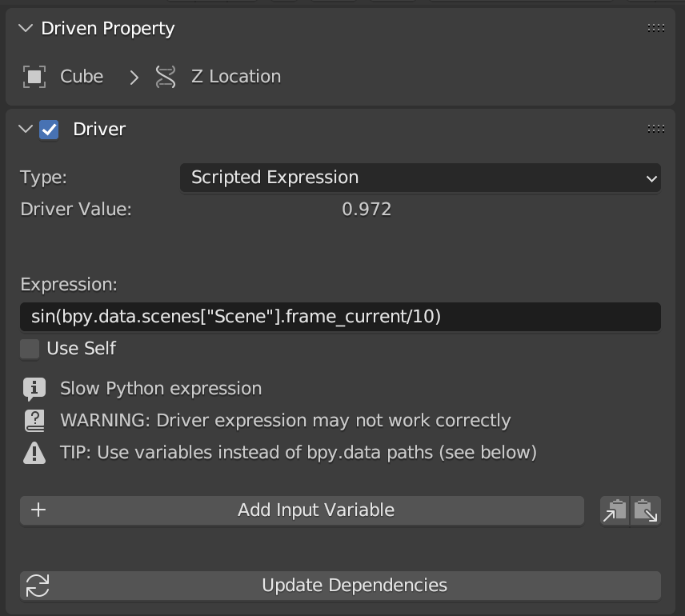Click the Z Location property label
Screen dimensions: 685x616
(x=236, y=77)
